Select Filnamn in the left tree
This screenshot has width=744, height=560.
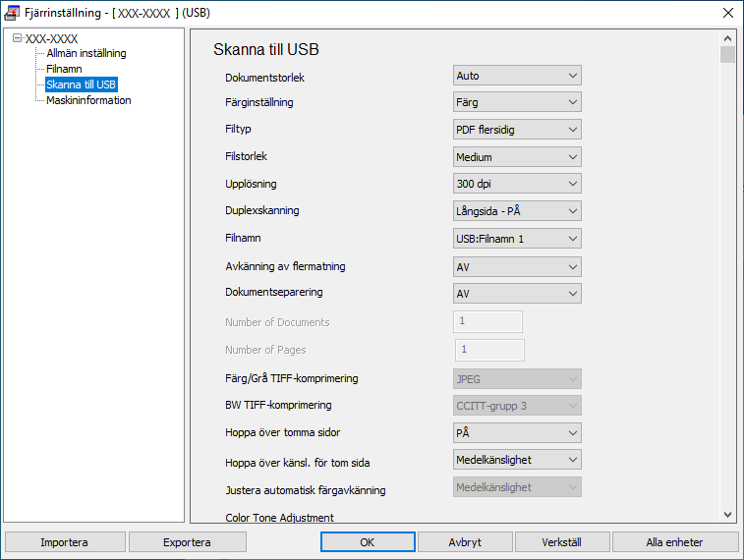coord(64,69)
